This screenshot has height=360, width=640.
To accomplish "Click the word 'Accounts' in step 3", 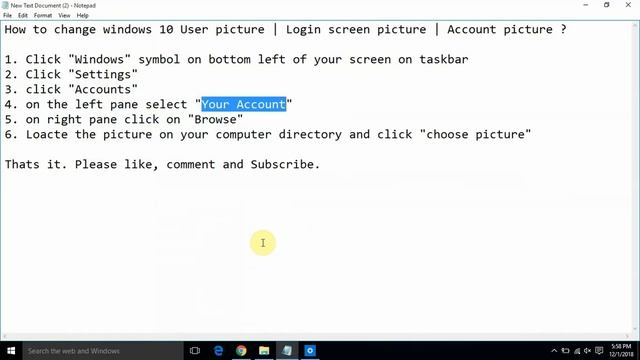I will pos(103,89).
